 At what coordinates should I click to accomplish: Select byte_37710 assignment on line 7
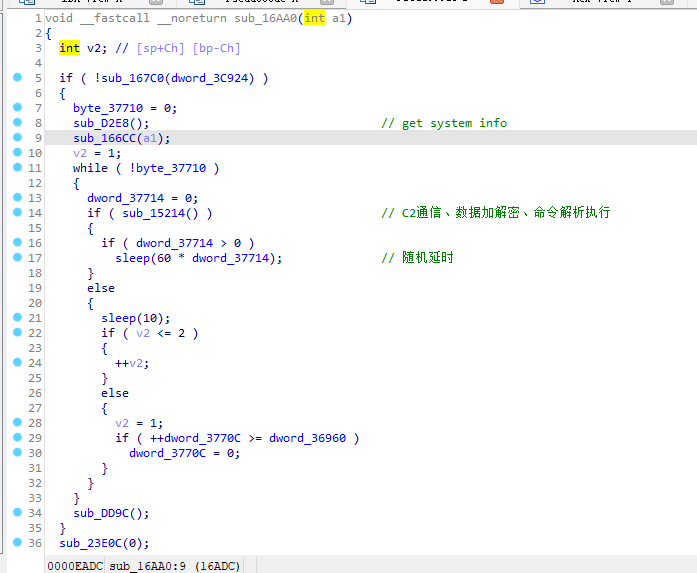[108, 108]
